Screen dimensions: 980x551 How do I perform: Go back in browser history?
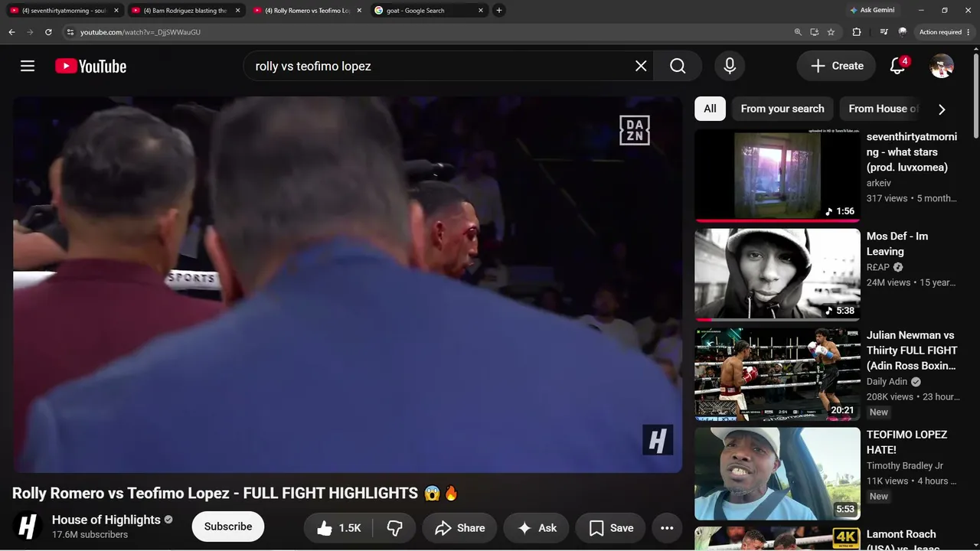click(11, 32)
